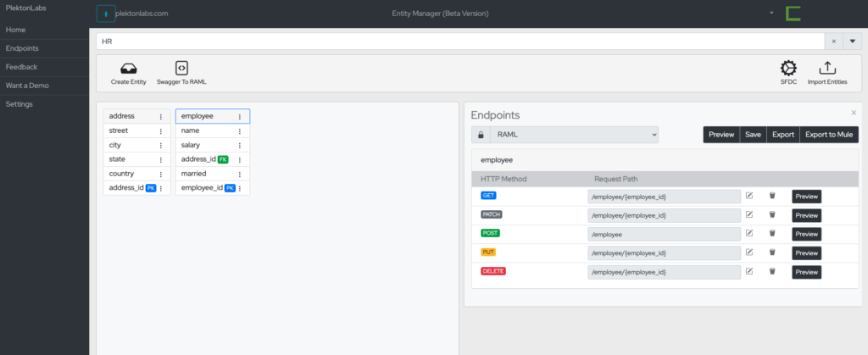
Task: Open the options menu for the employee entity
Action: click(240, 117)
